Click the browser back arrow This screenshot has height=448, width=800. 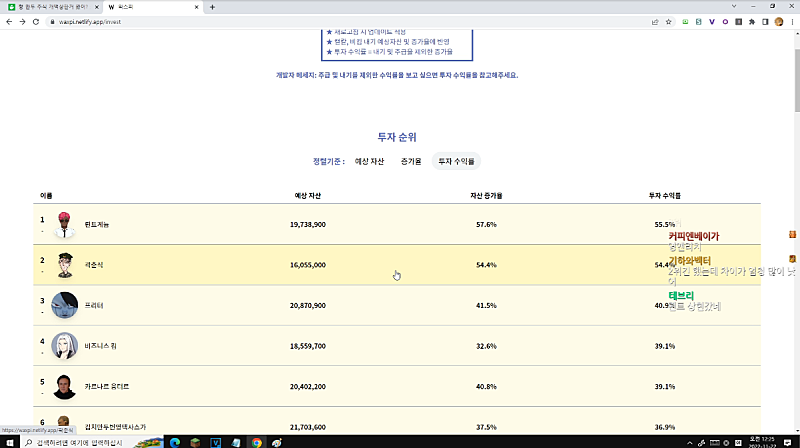pos(9,21)
